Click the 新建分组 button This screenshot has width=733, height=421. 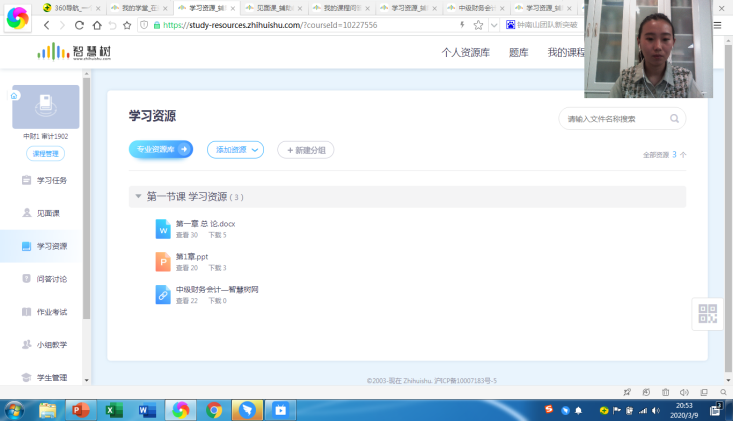305,150
